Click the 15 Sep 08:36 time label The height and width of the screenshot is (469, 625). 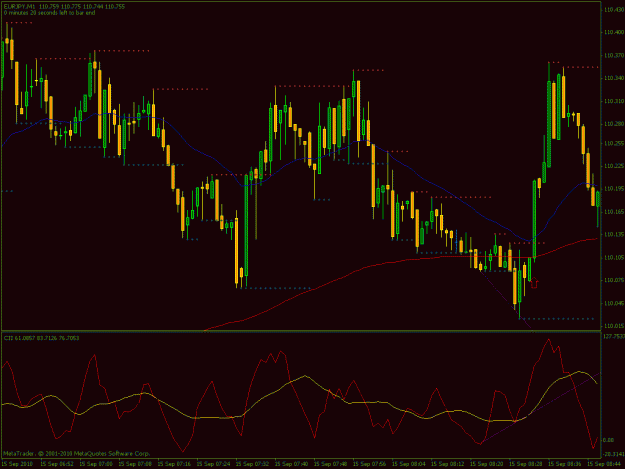[x=564, y=464]
